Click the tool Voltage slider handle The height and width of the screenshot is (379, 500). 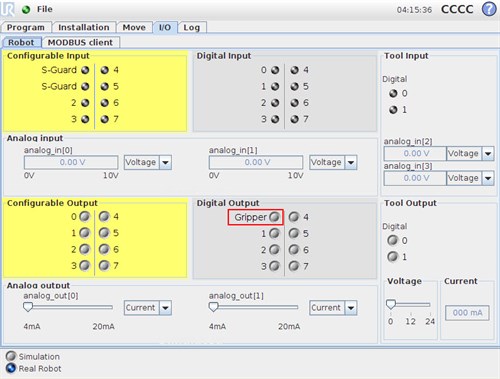(391, 304)
